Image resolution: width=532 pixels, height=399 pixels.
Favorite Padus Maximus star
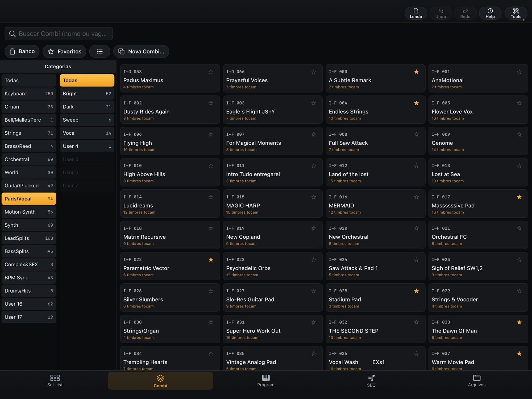[x=211, y=72]
